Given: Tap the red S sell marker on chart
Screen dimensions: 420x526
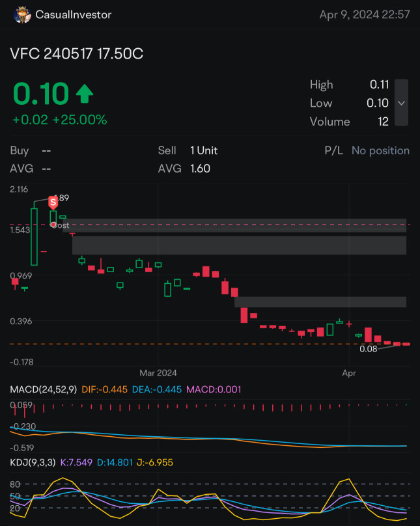Looking at the screenshot, I should [x=53, y=202].
